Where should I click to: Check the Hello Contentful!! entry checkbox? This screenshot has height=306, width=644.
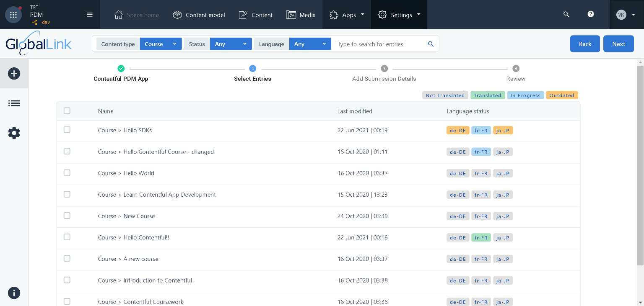pos(67,237)
